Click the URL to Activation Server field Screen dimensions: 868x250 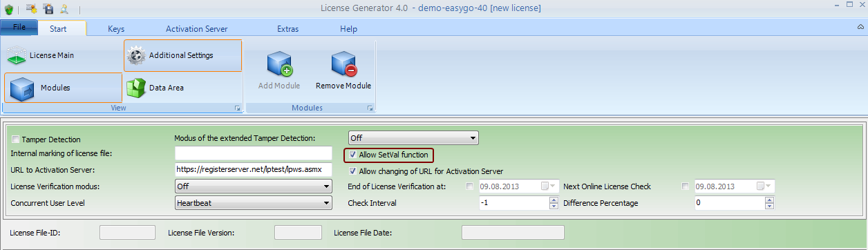(x=254, y=169)
